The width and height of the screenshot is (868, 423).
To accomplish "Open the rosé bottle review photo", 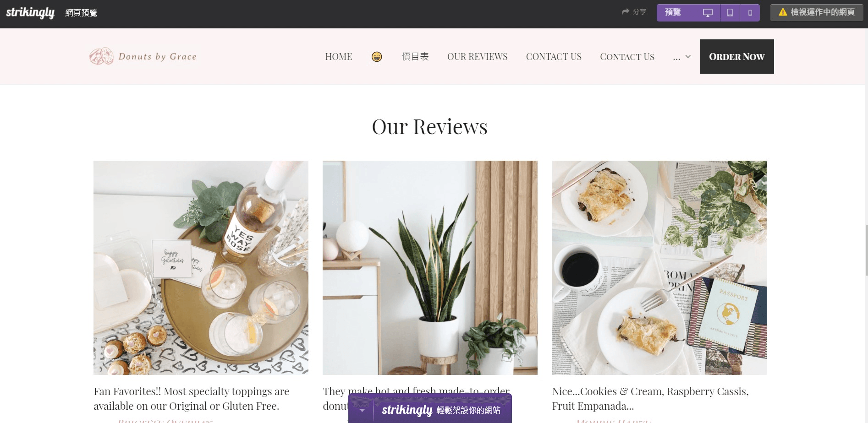I will tap(201, 268).
